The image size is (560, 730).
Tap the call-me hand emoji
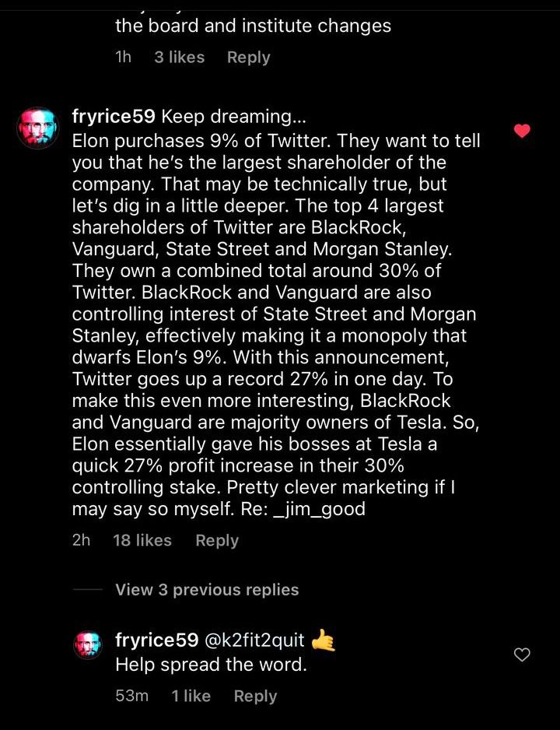[x=323, y=641]
